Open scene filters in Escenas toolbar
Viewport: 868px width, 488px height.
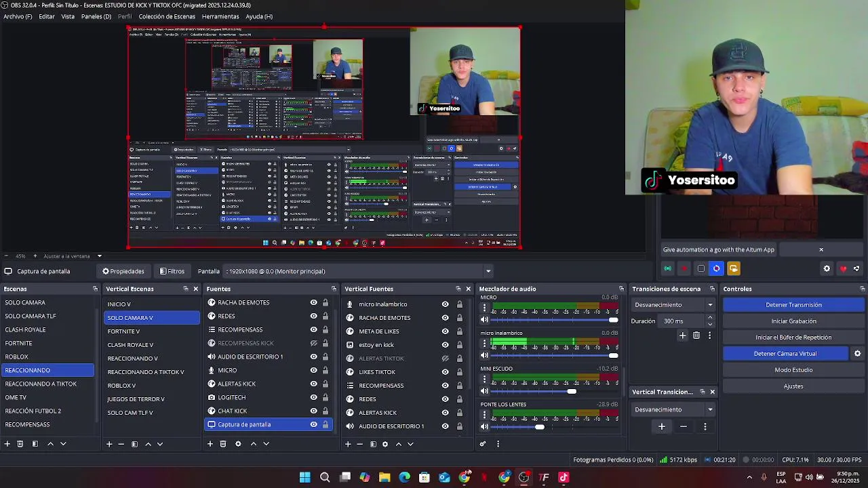tap(35, 444)
